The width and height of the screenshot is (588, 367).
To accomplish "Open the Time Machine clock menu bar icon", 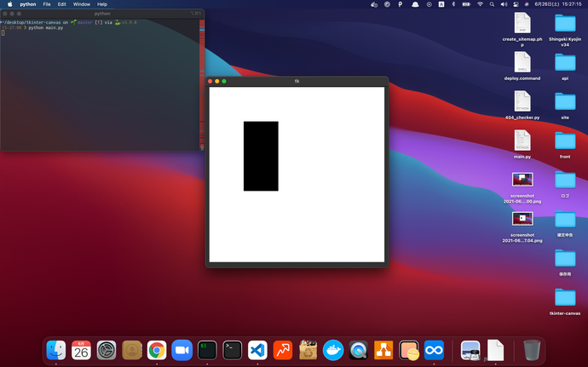I will 429,4.
